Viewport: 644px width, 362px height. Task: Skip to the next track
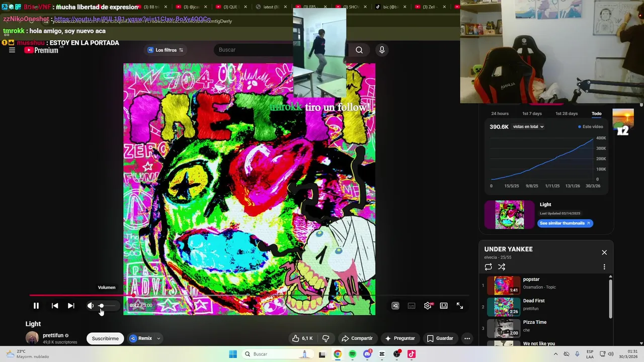tap(71, 306)
